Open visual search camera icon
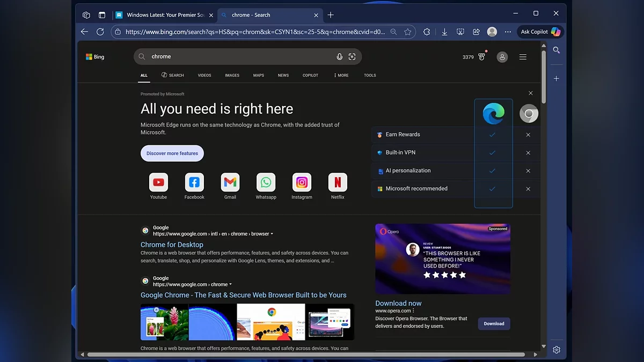The height and width of the screenshot is (362, 644). click(352, 57)
